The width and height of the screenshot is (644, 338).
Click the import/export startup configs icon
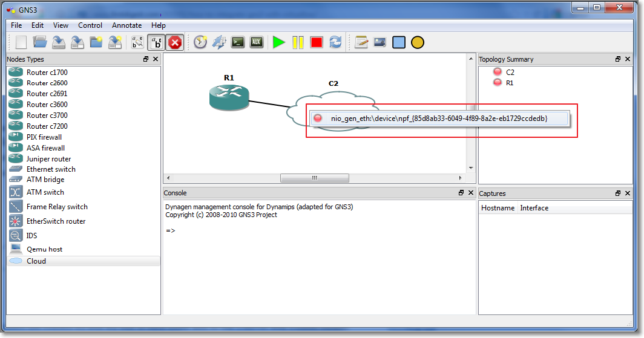tap(219, 42)
